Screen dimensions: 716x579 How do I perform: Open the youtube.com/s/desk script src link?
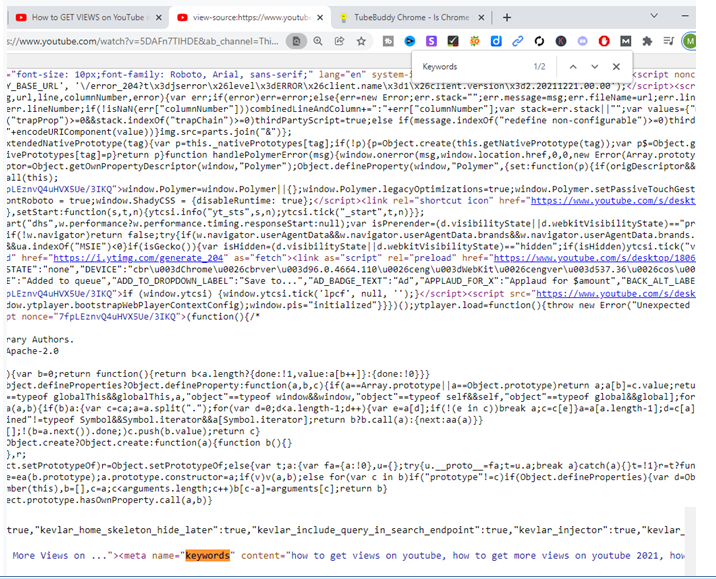pos(616,294)
